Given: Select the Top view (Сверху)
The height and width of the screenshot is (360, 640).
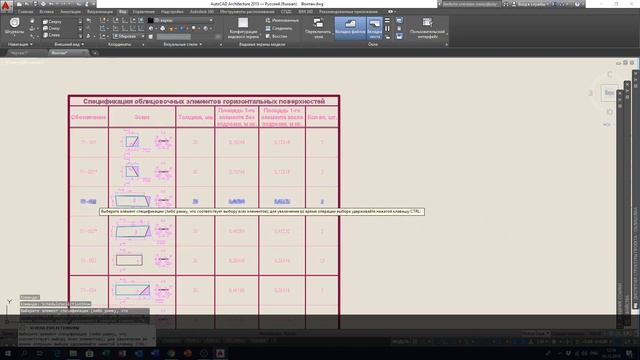Looking at the screenshot, I should 52,22.
